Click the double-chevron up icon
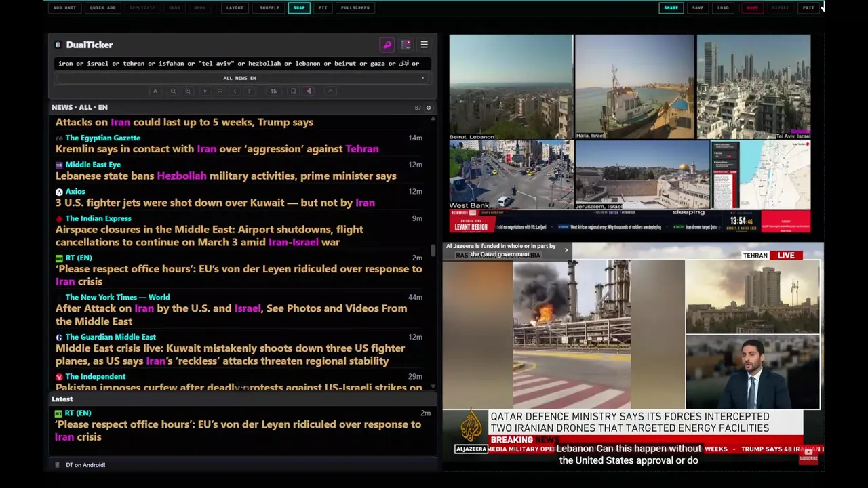Screen dimensions: 868x488 pyautogui.click(x=220, y=91)
